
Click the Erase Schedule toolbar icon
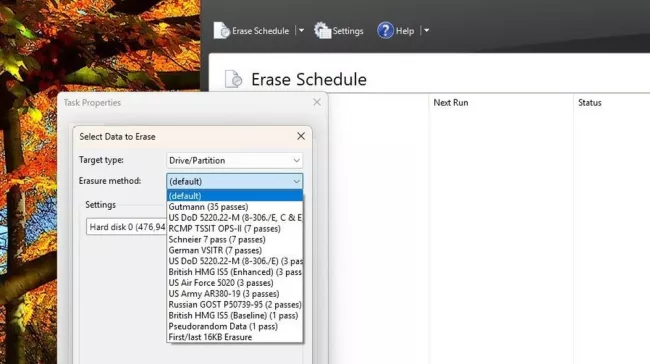tap(221, 30)
